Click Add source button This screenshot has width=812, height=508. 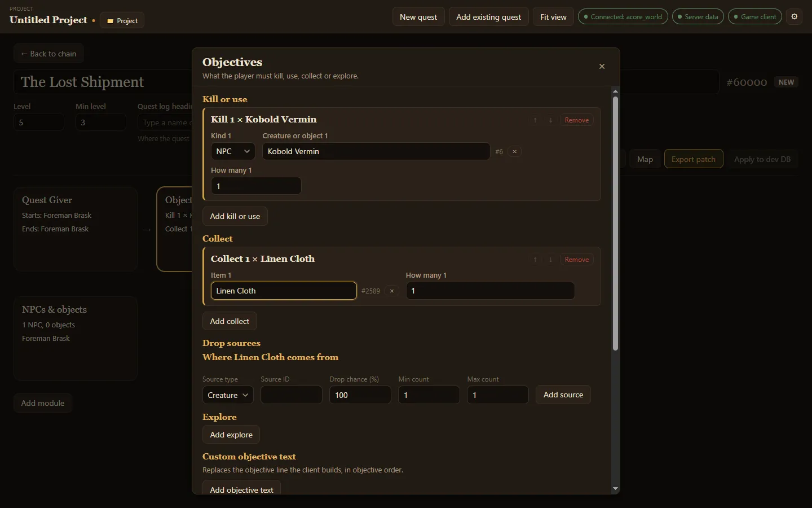pos(563,395)
